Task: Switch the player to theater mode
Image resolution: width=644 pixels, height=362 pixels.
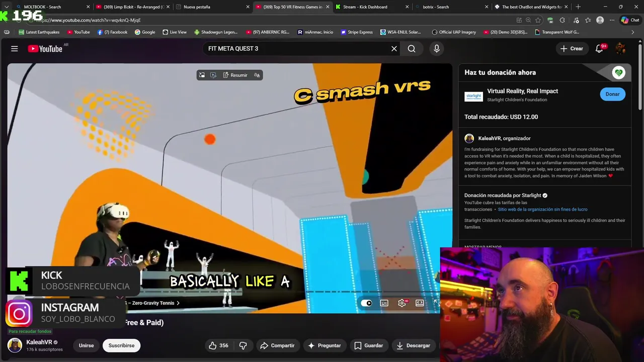Action: [420, 303]
